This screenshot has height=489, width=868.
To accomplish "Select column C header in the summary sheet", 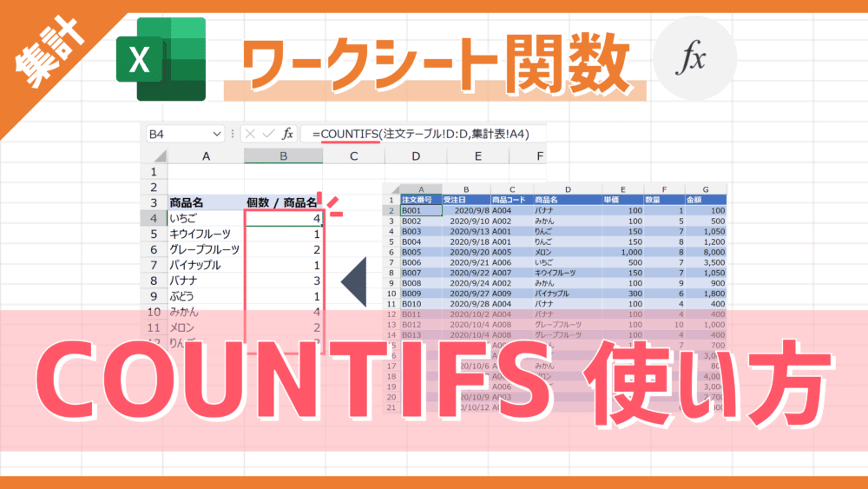I will (354, 156).
